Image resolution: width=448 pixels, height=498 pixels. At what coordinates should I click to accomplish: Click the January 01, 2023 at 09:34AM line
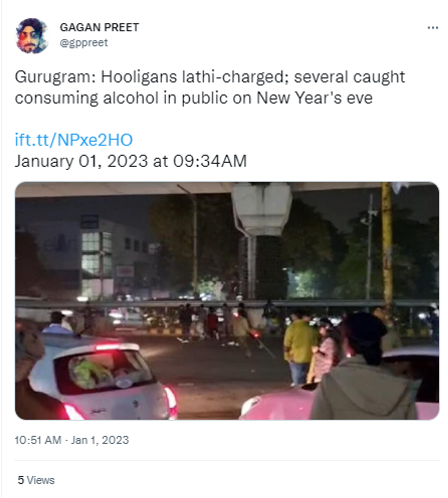click(x=131, y=161)
